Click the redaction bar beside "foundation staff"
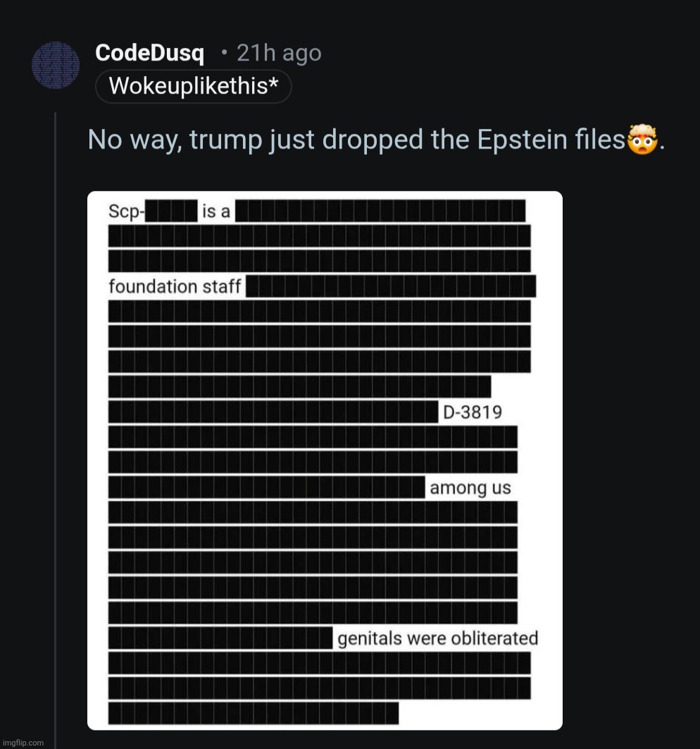Viewport: 700px width, 749px height. (x=391, y=287)
